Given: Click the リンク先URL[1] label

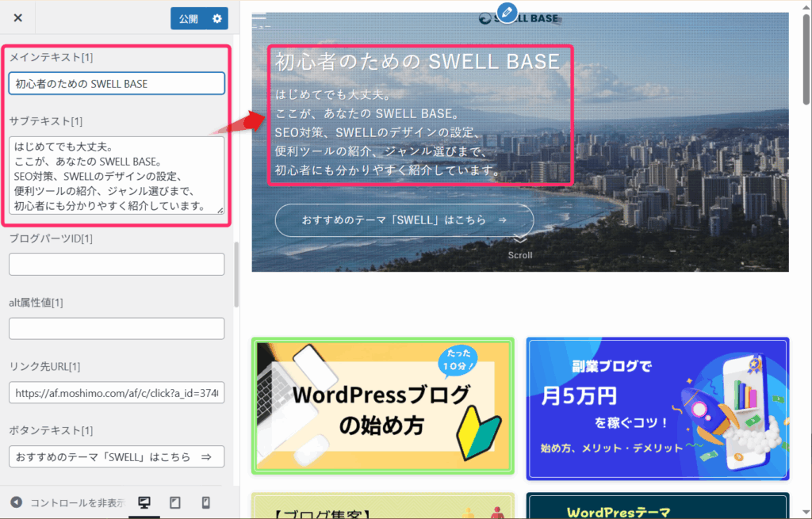Looking at the screenshot, I should [44, 366].
